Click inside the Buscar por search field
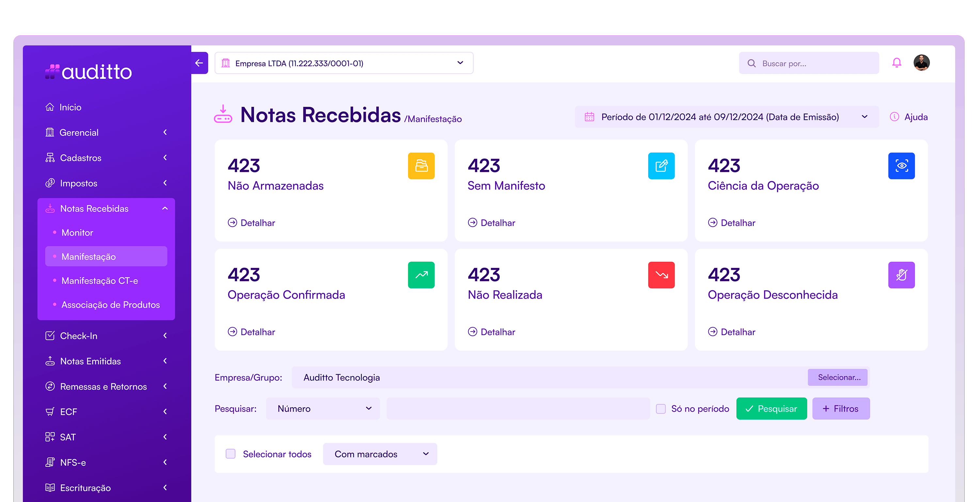 tap(809, 63)
